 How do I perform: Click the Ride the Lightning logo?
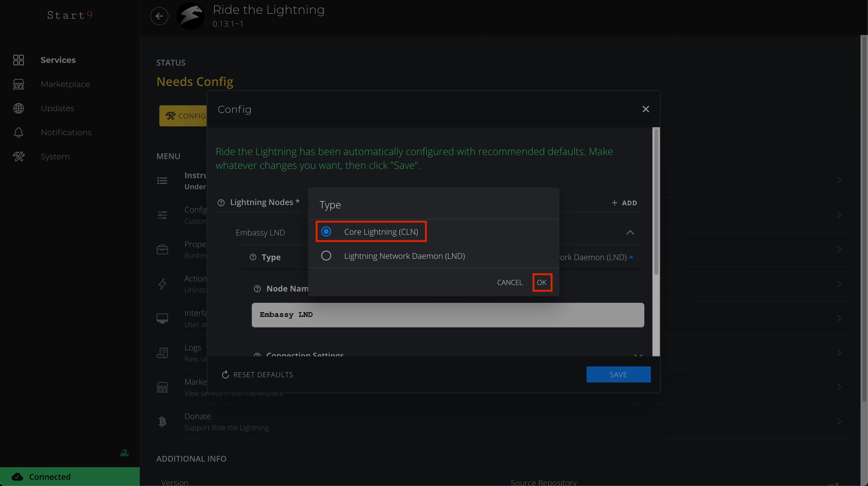[190, 16]
